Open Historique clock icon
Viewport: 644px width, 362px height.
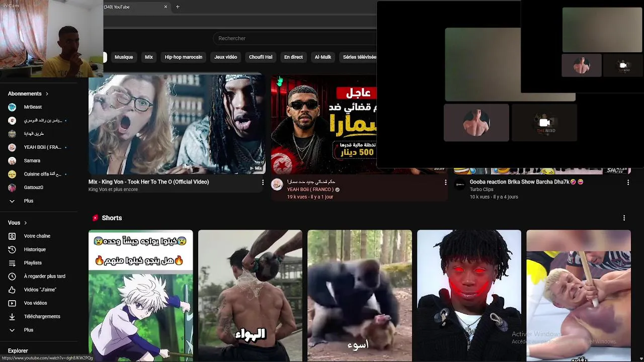pyautogui.click(x=12, y=249)
